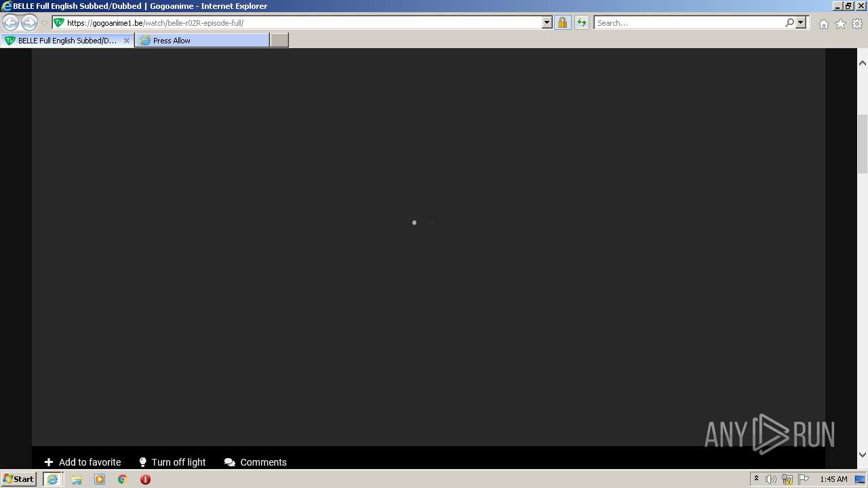Click page scrollbar up arrow
Viewport: 868px width, 488px height.
click(x=863, y=63)
